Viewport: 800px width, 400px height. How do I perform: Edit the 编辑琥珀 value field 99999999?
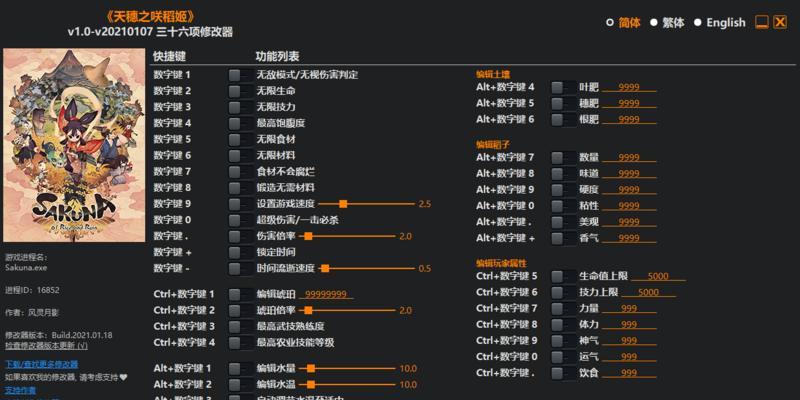coord(326,294)
